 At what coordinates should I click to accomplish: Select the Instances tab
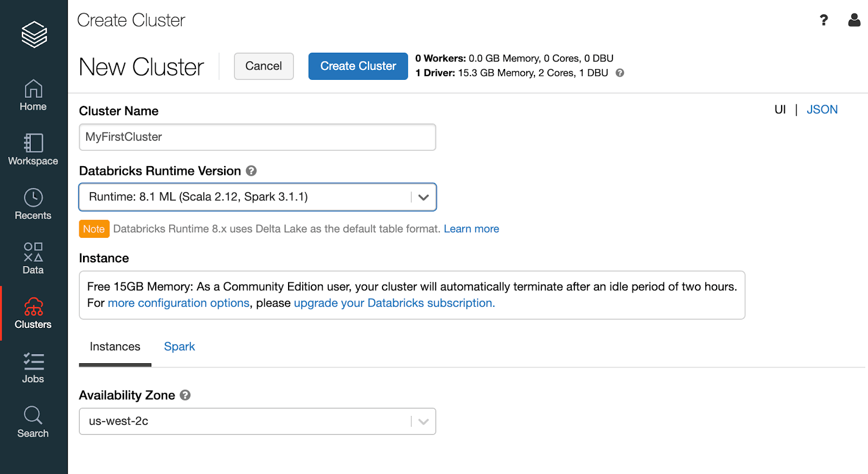[x=115, y=347]
